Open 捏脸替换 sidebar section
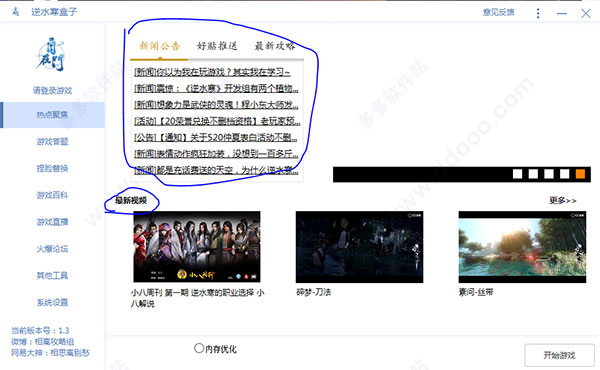The width and height of the screenshot is (600, 370). pyautogui.click(x=52, y=168)
